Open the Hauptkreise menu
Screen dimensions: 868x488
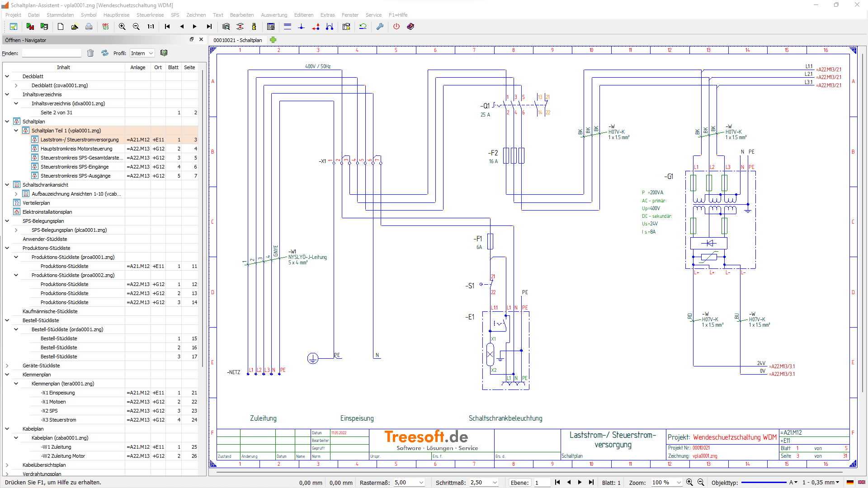pyautogui.click(x=116, y=15)
